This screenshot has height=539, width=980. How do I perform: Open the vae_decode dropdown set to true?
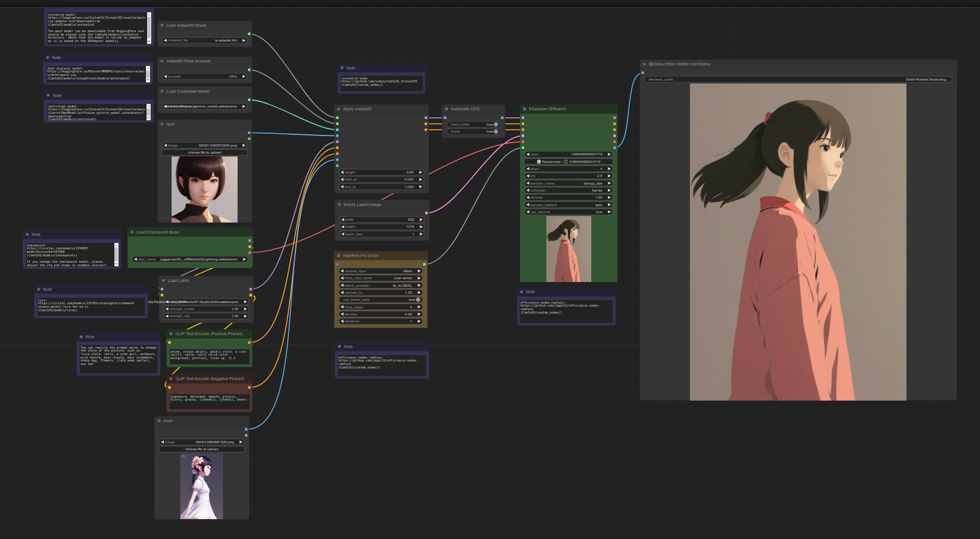click(x=569, y=212)
